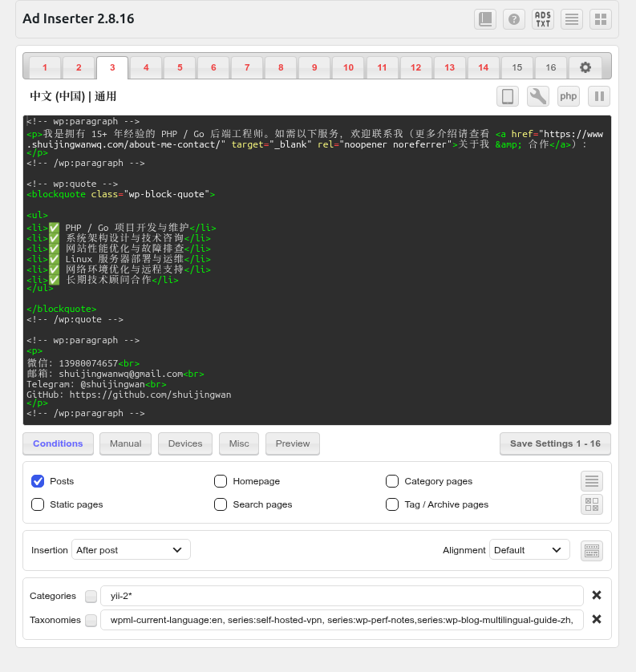Click the Manual button
636x672 pixels.
(126, 443)
